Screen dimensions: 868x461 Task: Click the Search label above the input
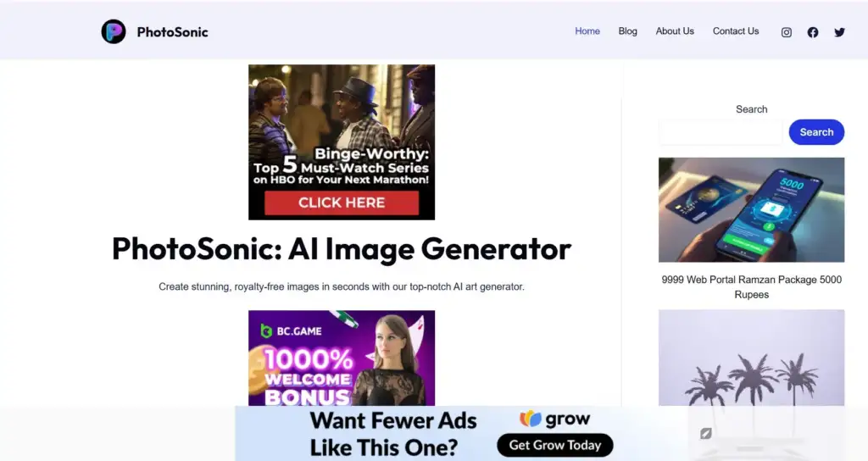[752, 109]
